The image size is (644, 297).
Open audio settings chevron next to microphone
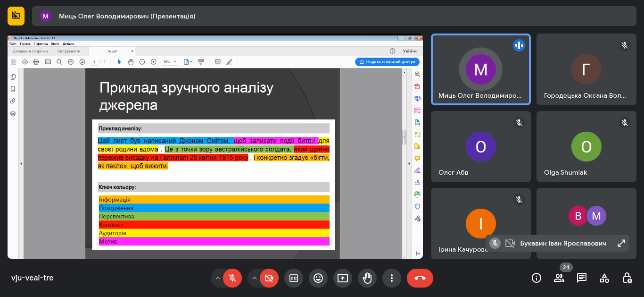click(217, 278)
